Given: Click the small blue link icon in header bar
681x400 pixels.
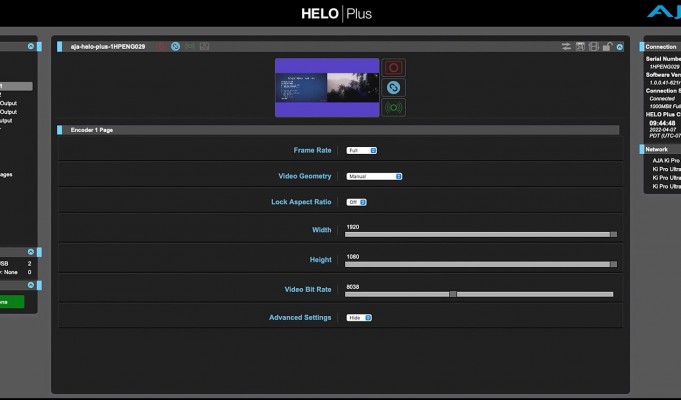Looking at the screenshot, I should click(x=175, y=46).
